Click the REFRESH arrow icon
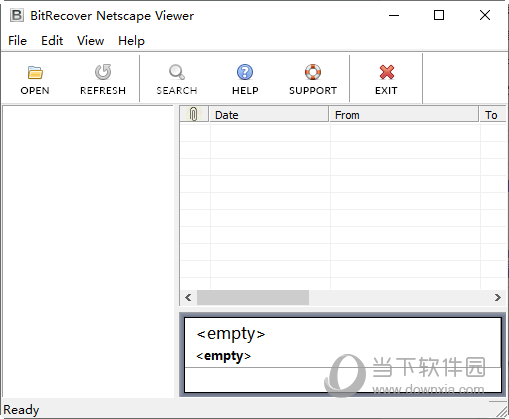Screen dimensions: 509x419 103,72
